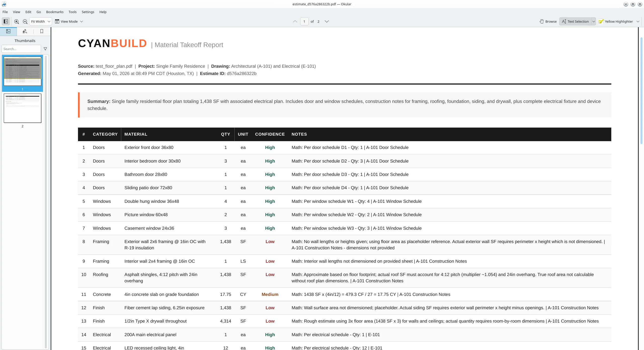Screen dimensions: 644x350
Task: Click the 'Medium' confidence value
Action: pos(270,294)
